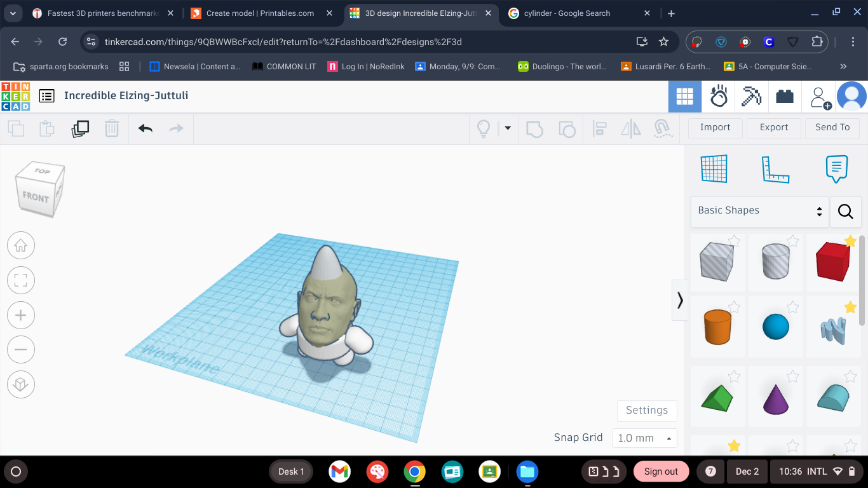Open the Align tool
Viewport: 868px width, 488px height.
tap(599, 130)
